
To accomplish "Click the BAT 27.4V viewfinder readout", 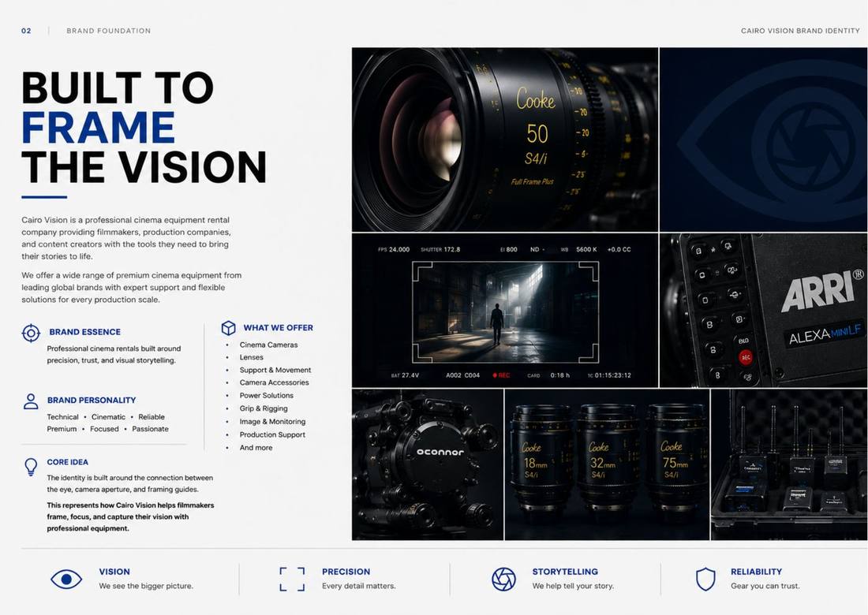I will [405, 375].
